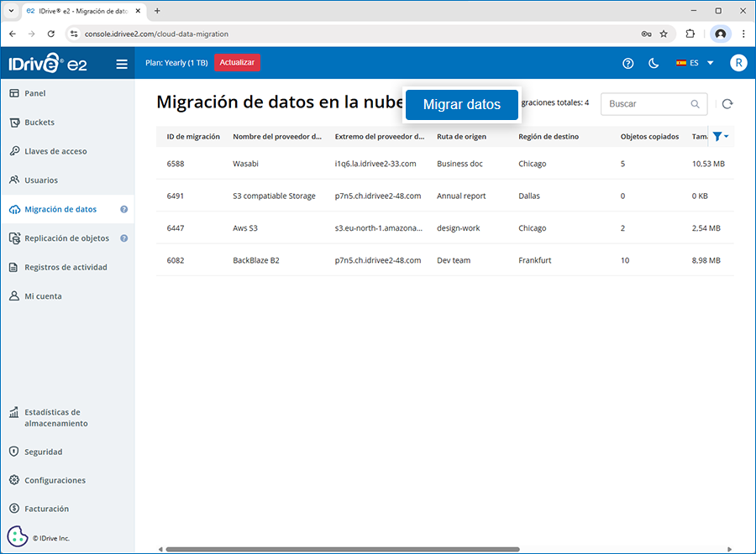Open the help question mark icon
This screenshot has height=554, width=756.
point(627,64)
